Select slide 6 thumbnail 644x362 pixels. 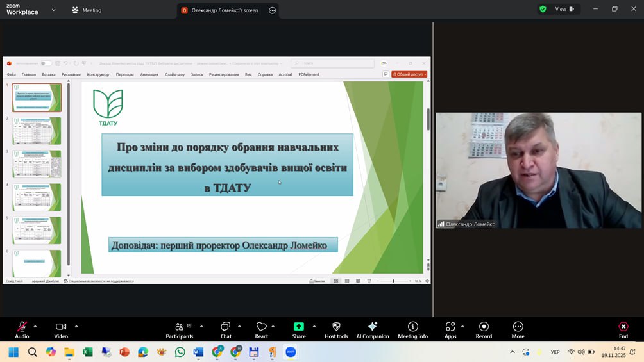[37, 263]
